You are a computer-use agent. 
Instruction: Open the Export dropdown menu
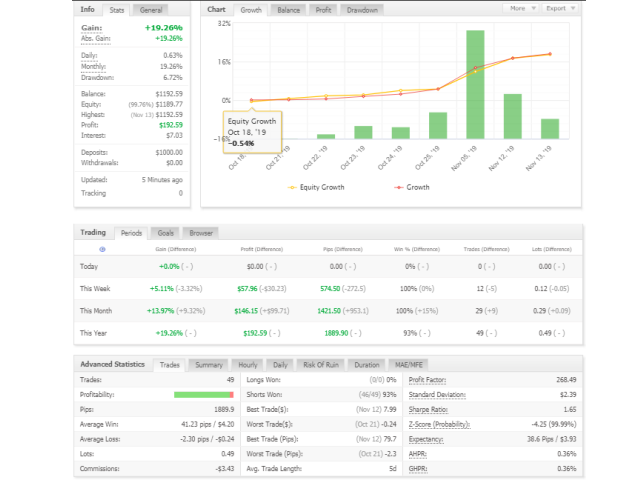[559, 8]
